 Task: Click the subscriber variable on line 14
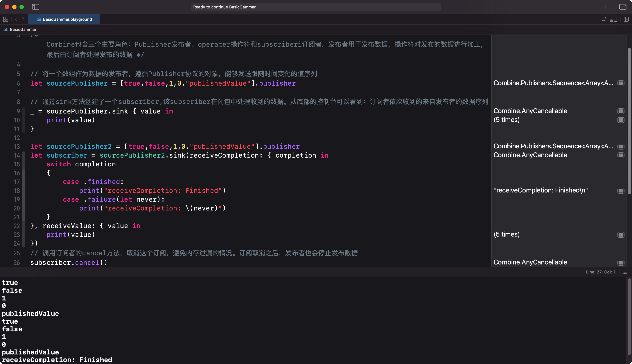(67, 156)
